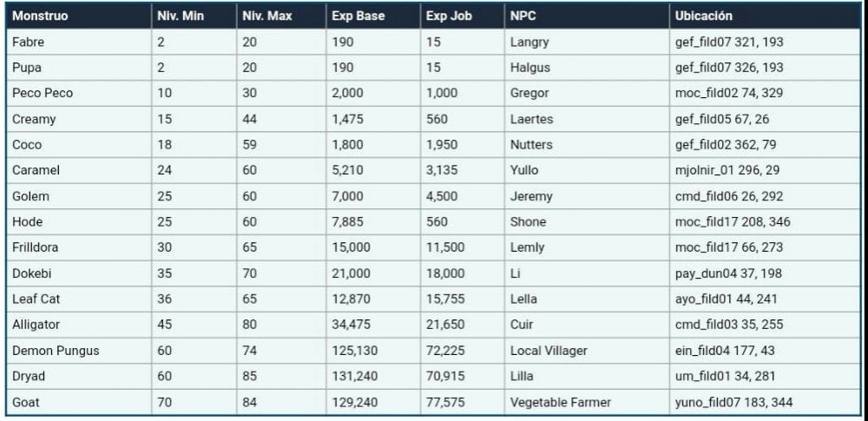The height and width of the screenshot is (421, 868).
Task: Select the Frilldora monster name
Action: coord(36,247)
